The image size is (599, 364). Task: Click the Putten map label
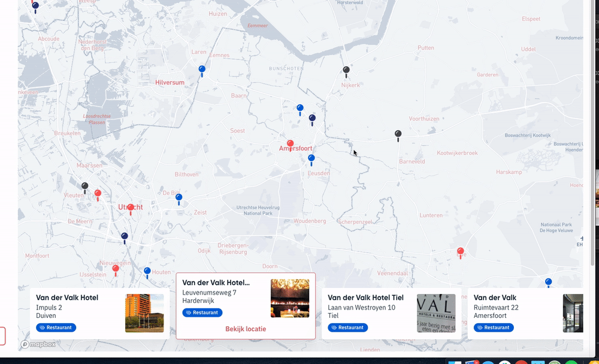(425, 48)
